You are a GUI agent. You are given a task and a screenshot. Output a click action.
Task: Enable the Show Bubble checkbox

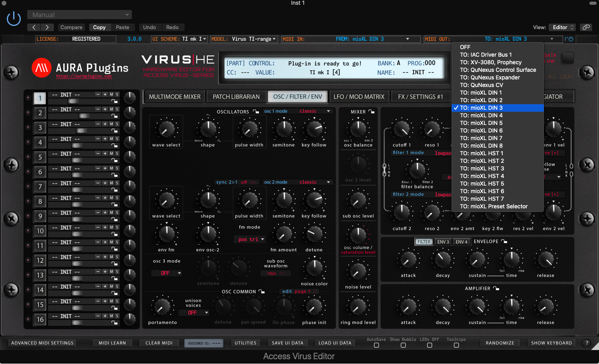point(403,345)
